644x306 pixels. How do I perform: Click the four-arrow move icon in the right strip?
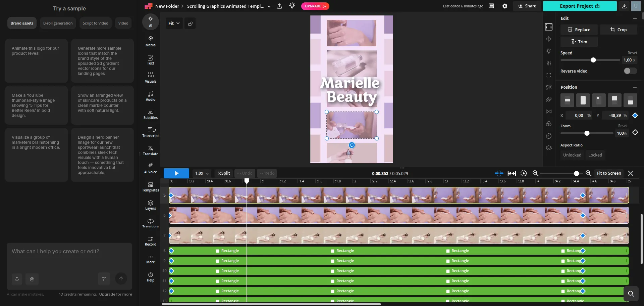pyautogui.click(x=549, y=39)
